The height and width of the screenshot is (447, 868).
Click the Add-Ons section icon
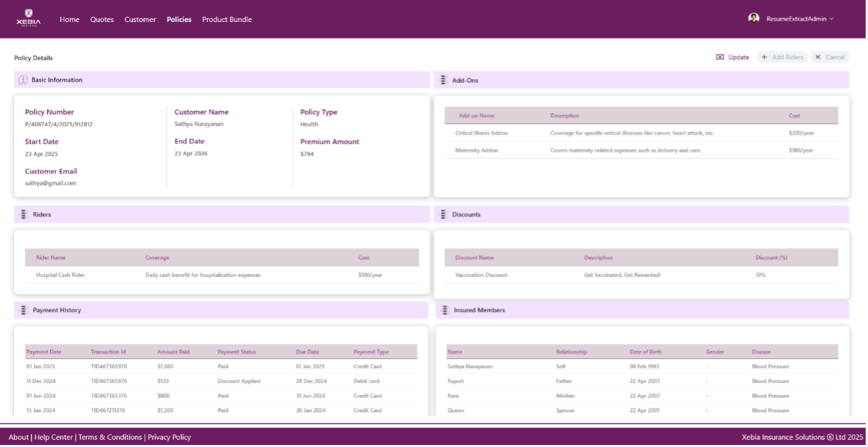click(443, 80)
